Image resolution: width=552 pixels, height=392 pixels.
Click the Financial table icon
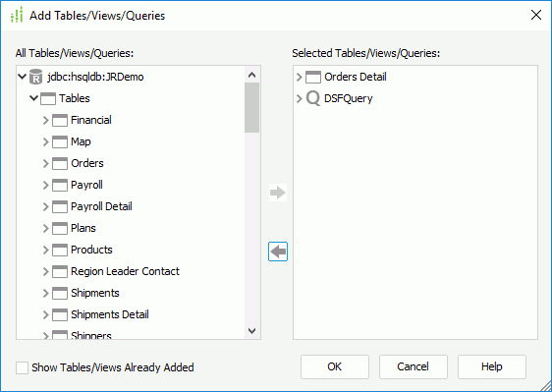pos(60,120)
